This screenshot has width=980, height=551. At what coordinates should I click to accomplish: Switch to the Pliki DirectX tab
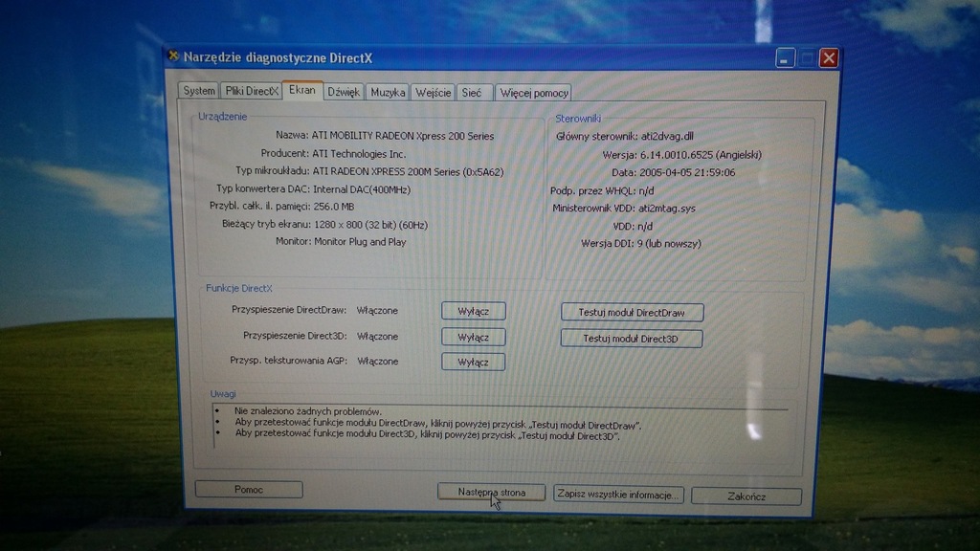pyautogui.click(x=252, y=91)
